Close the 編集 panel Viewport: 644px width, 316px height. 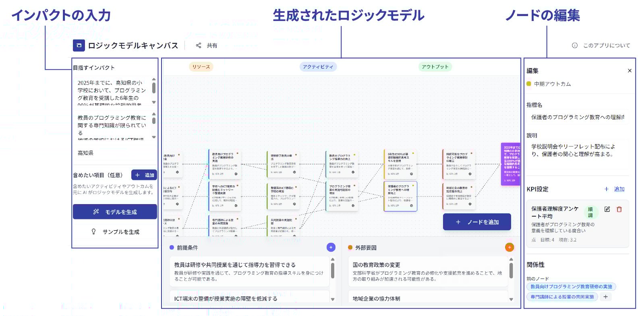coord(630,71)
